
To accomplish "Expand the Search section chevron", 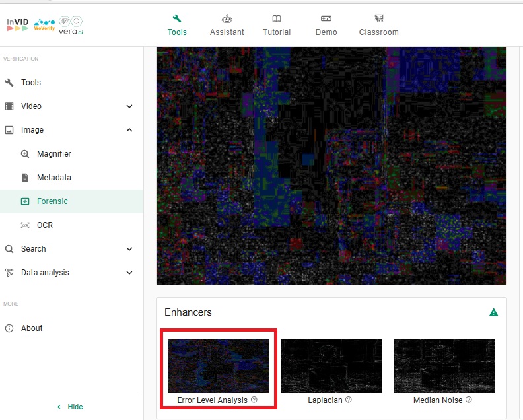I will (129, 249).
